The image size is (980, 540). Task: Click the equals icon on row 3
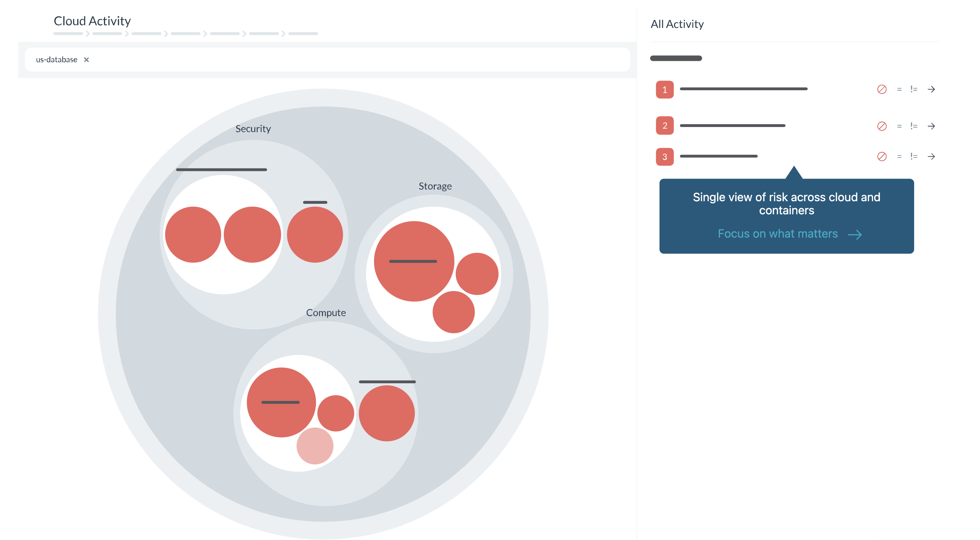899,156
